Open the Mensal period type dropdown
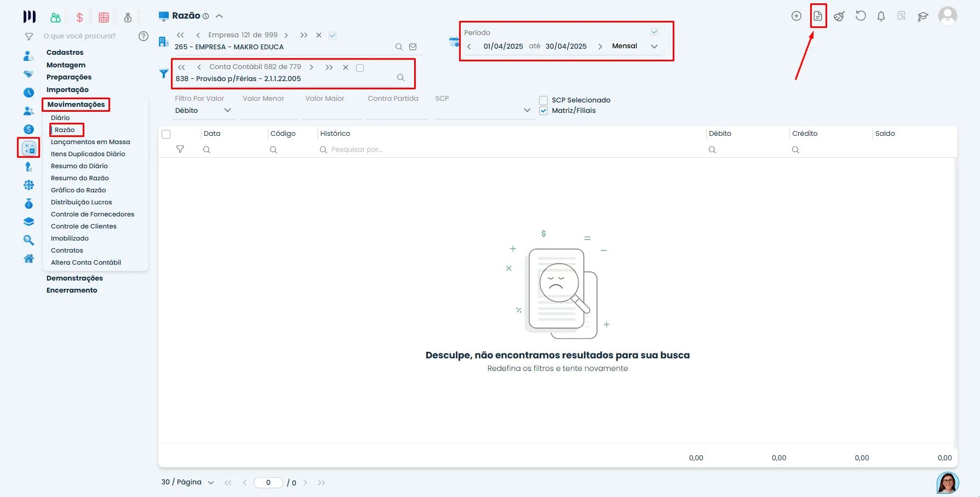 [635, 46]
